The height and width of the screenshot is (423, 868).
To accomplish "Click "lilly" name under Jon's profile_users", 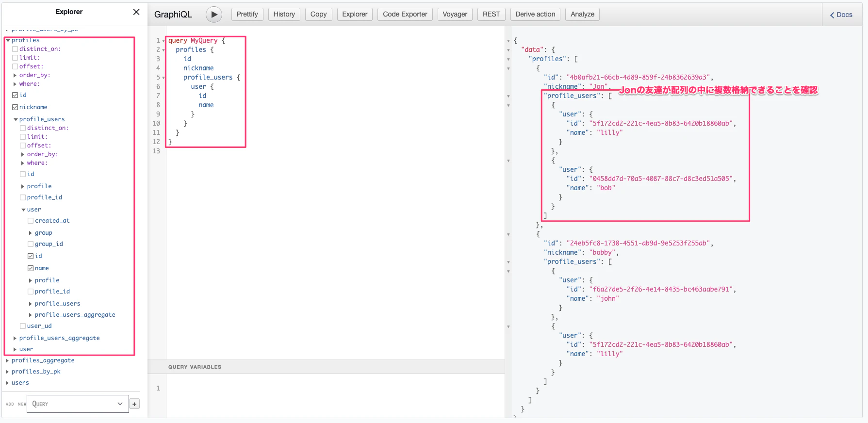I will 609,132.
